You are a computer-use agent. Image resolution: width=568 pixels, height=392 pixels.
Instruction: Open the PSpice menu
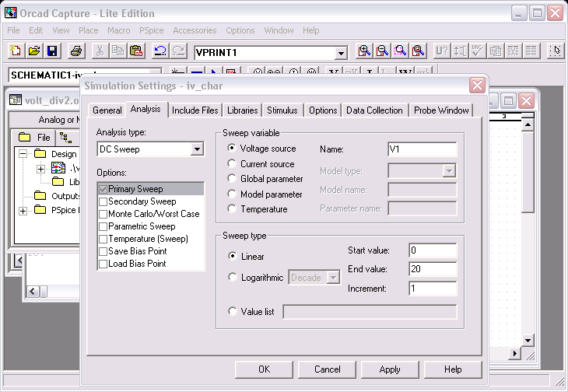coord(152,30)
